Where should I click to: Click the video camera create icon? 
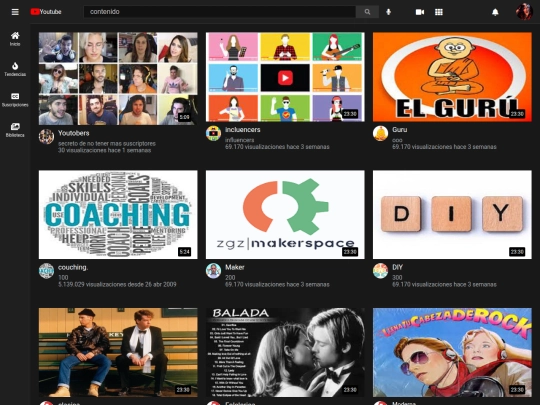click(x=420, y=12)
